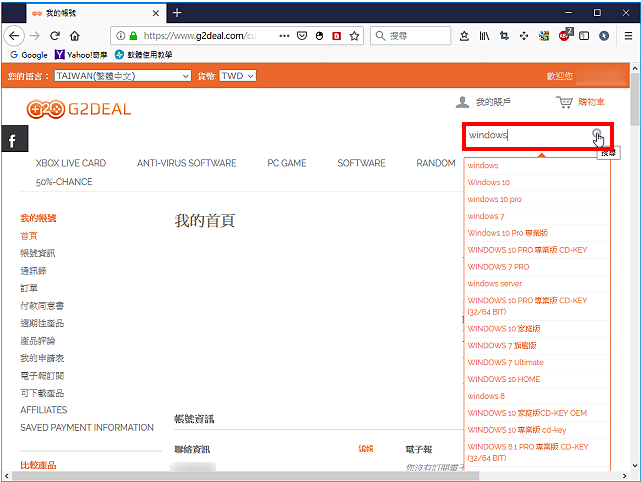The width and height of the screenshot is (641, 482).
Task: Click the URL address bar
Action: point(200,36)
